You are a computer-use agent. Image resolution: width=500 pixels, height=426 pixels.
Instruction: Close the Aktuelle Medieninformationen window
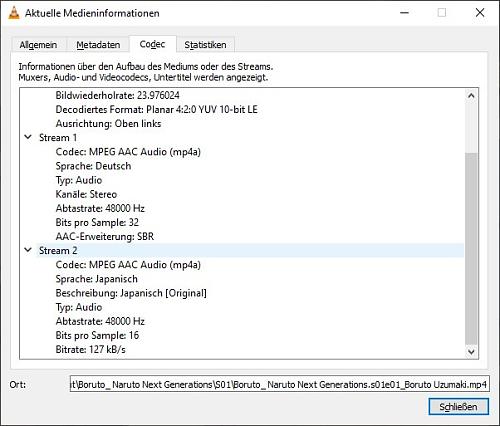tap(480, 13)
